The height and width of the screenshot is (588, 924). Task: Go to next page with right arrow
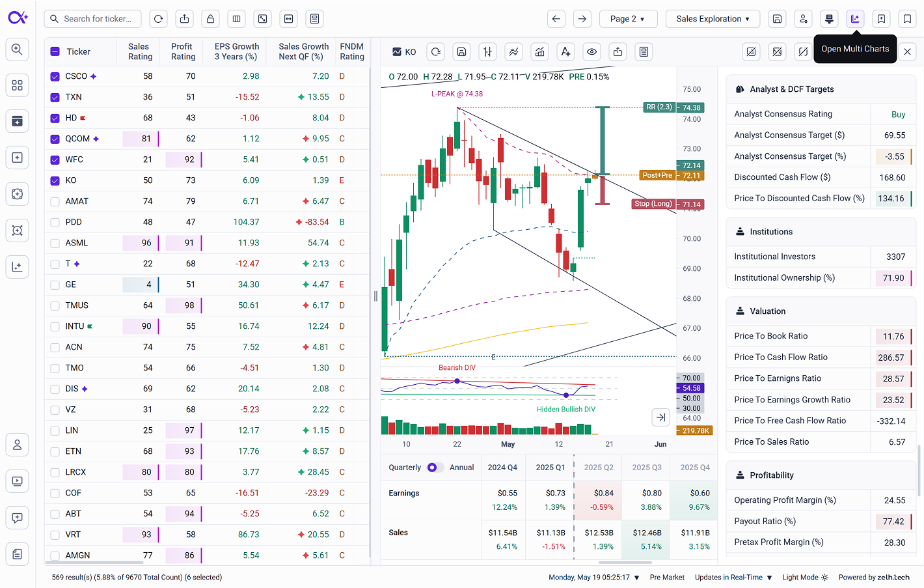pos(582,19)
